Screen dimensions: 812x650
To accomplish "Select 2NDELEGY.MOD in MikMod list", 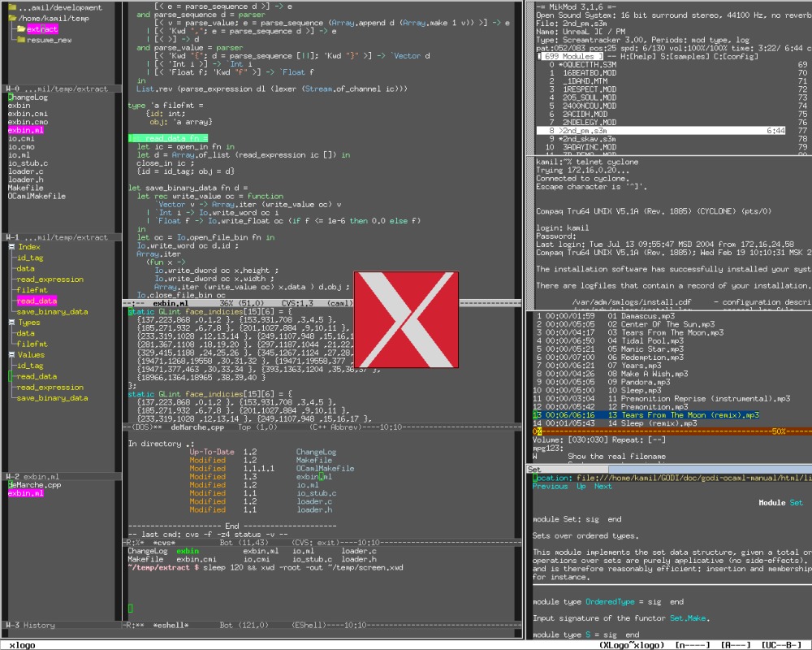I will (x=590, y=123).
